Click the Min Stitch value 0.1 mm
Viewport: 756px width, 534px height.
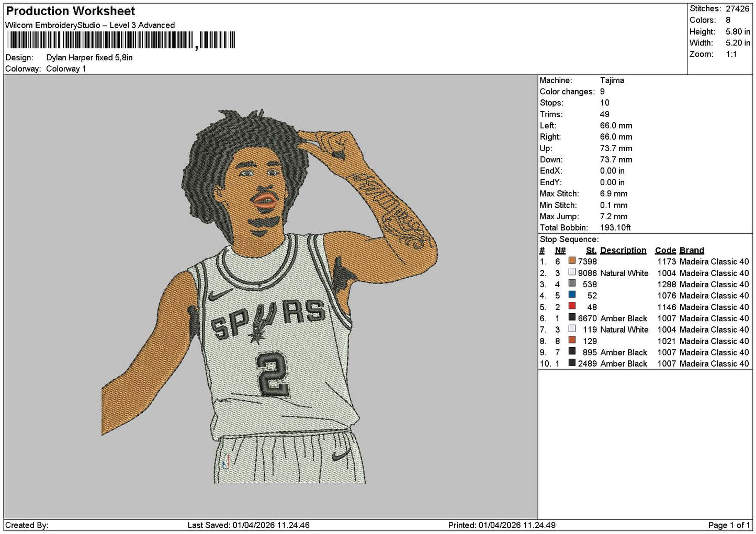click(x=614, y=205)
